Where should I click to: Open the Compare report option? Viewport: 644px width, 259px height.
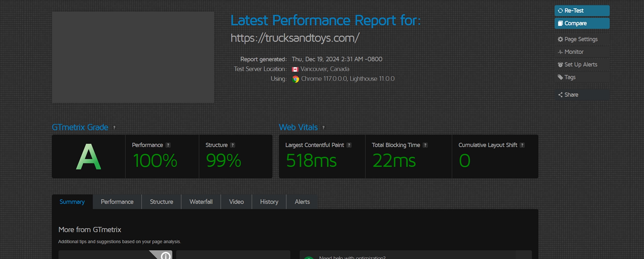[581, 23]
